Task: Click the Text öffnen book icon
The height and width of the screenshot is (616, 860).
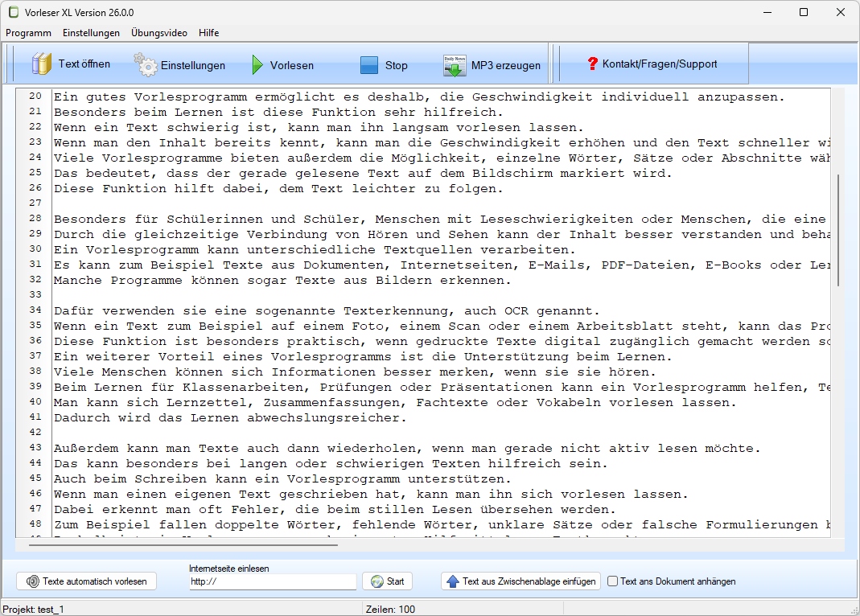Action: click(42, 64)
